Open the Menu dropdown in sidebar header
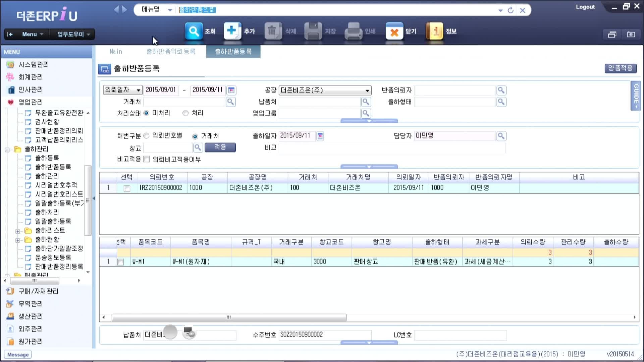The height and width of the screenshot is (362, 644). (33, 34)
